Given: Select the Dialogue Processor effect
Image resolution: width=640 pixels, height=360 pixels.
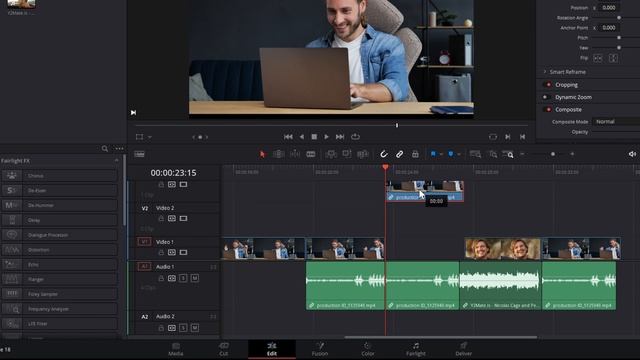Looking at the screenshot, I should tap(60, 235).
